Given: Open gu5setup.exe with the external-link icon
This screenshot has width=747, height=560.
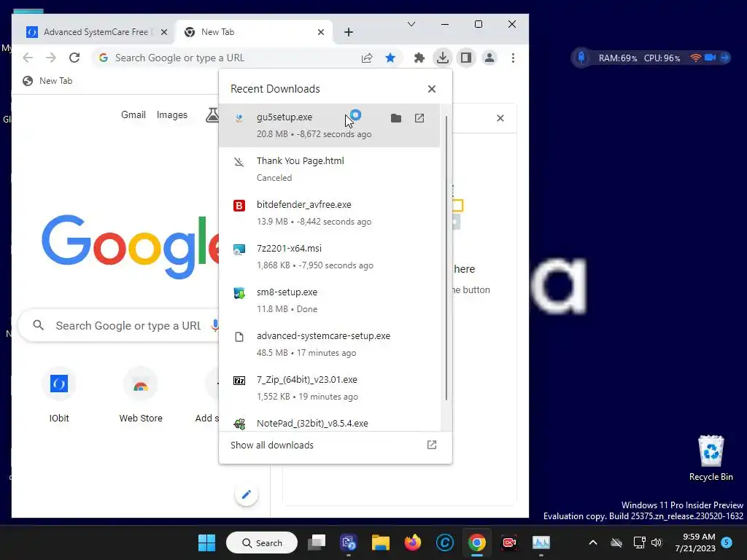Looking at the screenshot, I should [x=419, y=118].
